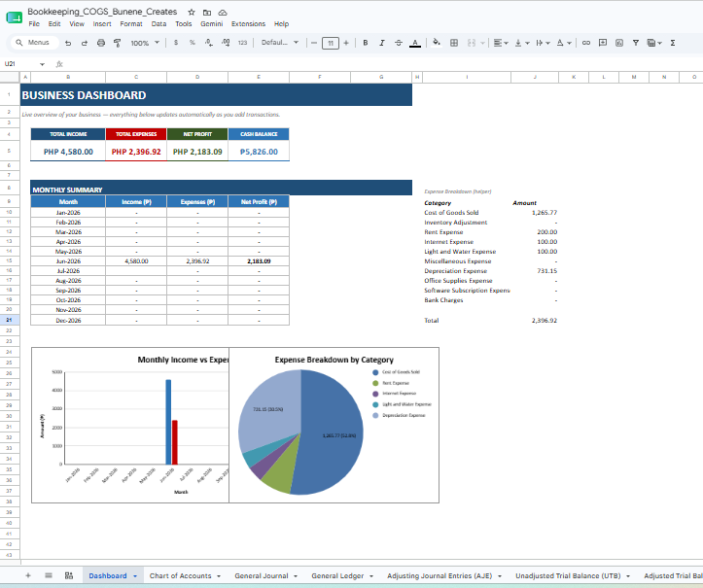Image resolution: width=703 pixels, height=588 pixels.
Task: Open the Name box dropdown arrow
Action: 42,64
